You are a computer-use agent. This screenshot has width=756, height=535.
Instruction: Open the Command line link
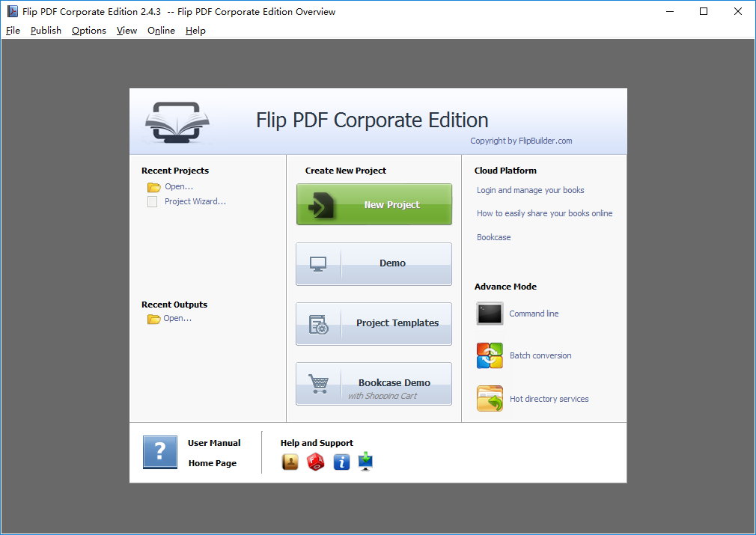coord(534,314)
